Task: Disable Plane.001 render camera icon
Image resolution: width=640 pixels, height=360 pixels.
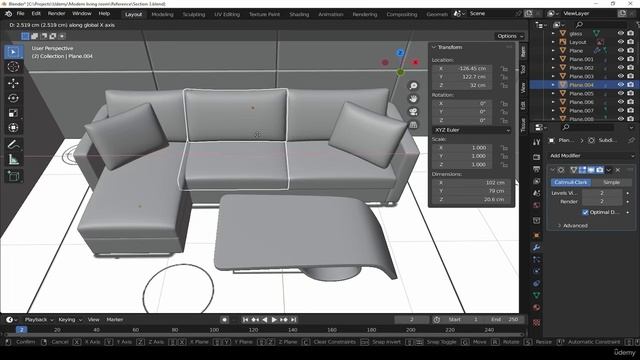Action: tap(631, 59)
